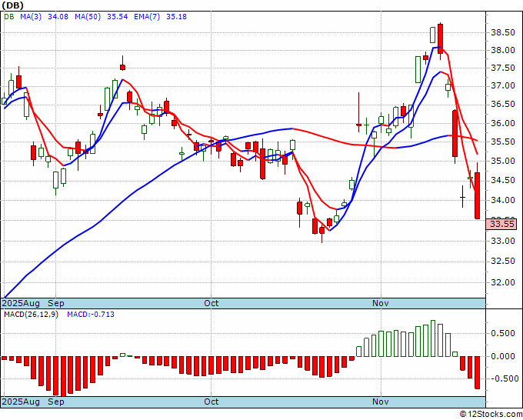
Task: Click the MA(3) legend label
Action: [x=31, y=17]
